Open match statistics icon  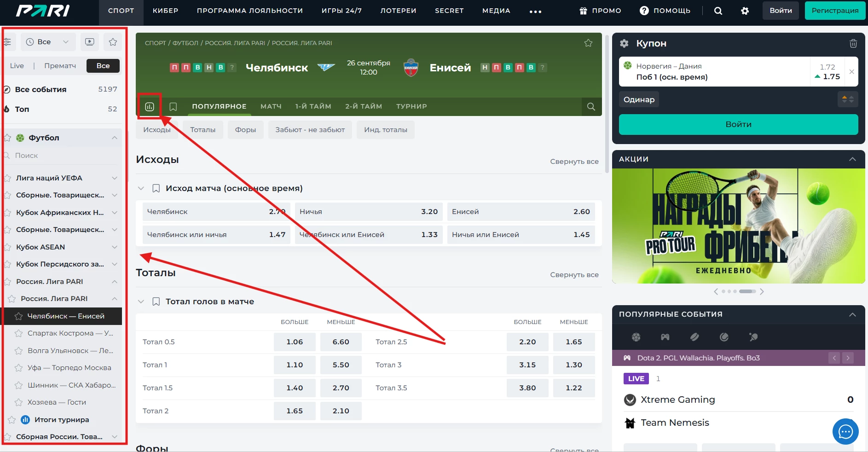point(150,107)
